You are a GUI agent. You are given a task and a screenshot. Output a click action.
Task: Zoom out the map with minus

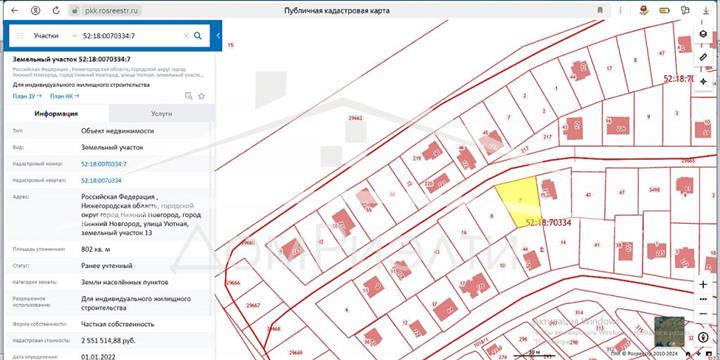[x=703, y=313]
